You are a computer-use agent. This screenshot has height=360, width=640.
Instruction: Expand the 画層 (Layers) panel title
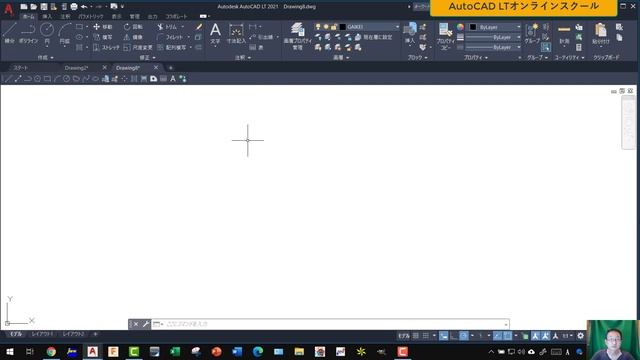coord(341,58)
